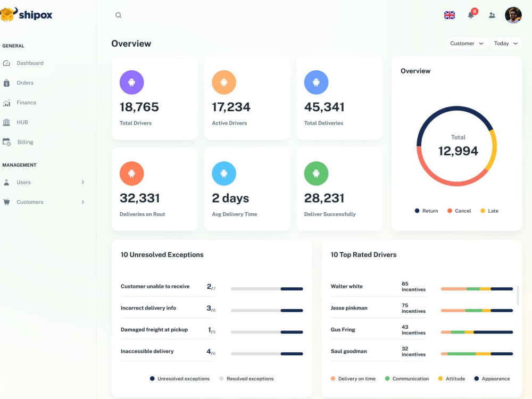The image size is (532, 399).
Task: Click the Dashboard gauge icon
Action: point(6,63)
